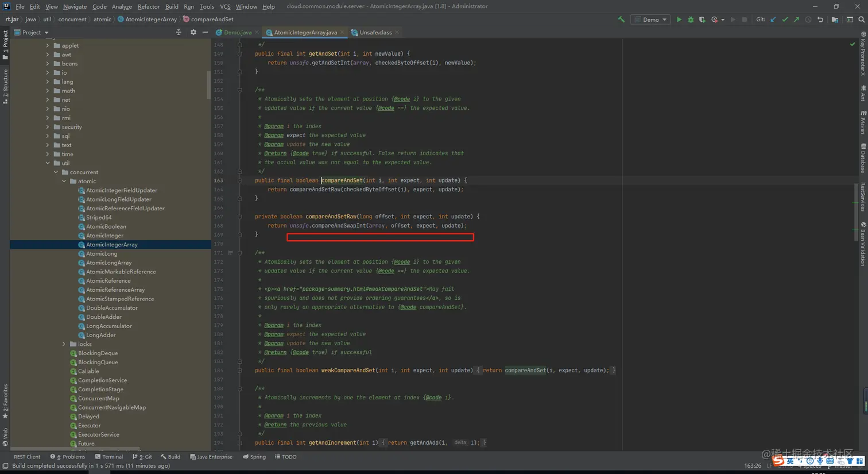Fold the Javadoc comment at line 171
This screenshot has height=474, width=868.
[x=240, y=253]
